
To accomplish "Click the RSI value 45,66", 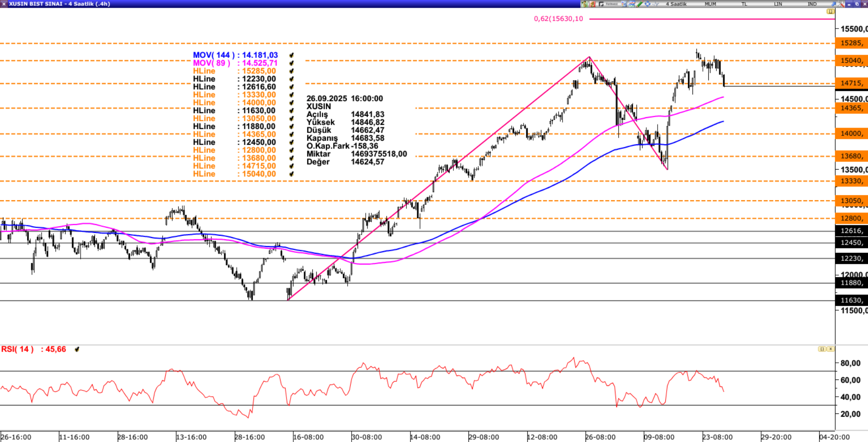I will pyautogui.click(x=56, y=349).
